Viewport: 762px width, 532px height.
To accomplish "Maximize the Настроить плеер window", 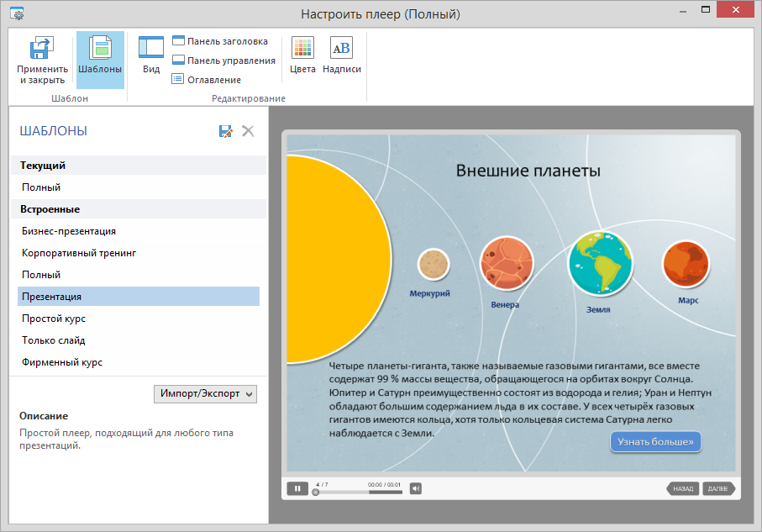I will (706, 10).
